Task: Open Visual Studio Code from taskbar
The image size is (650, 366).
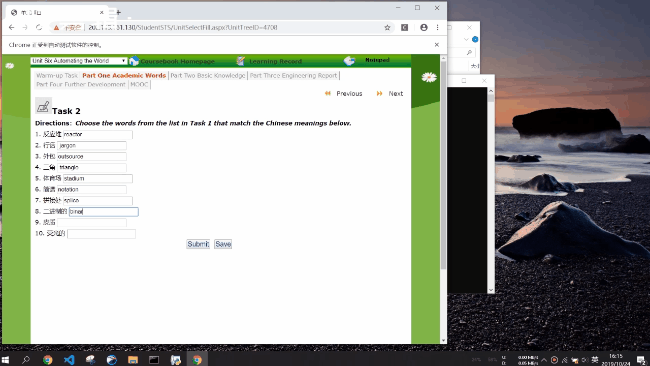Action: 69,359
